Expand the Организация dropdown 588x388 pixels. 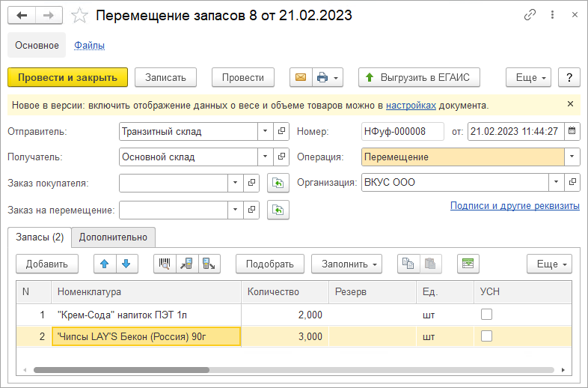(556, 182)
